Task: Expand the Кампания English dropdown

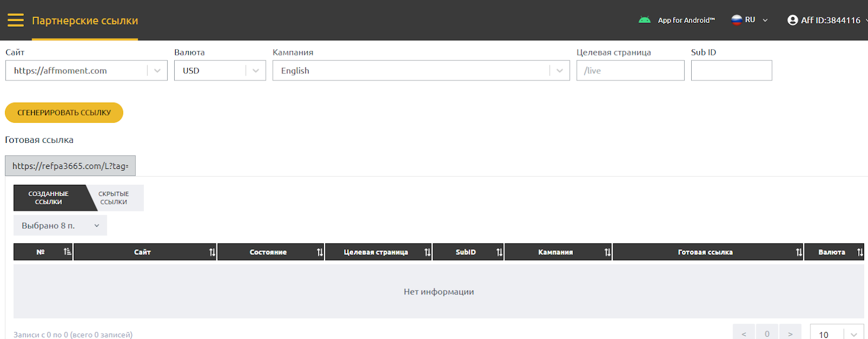Action: (x=559, y=71)
